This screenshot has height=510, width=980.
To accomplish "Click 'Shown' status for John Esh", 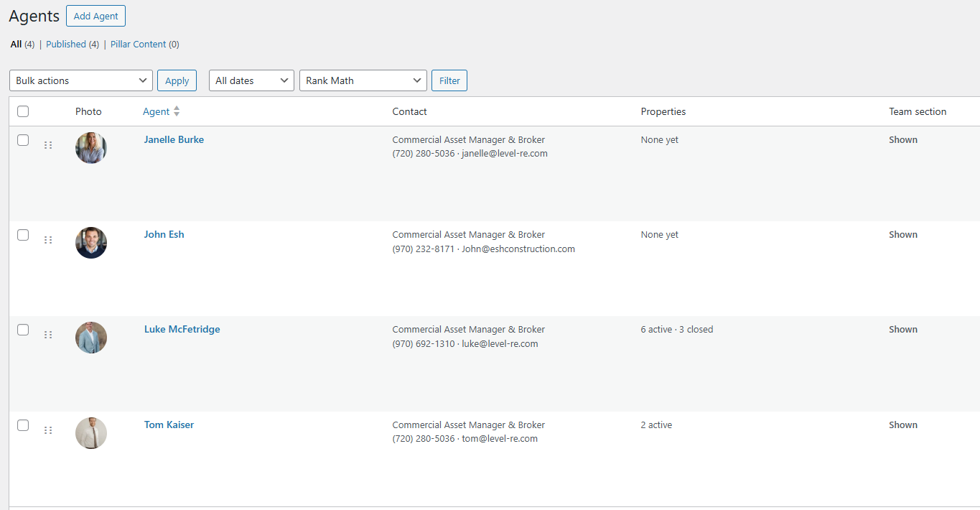I will tap(903, 235).
